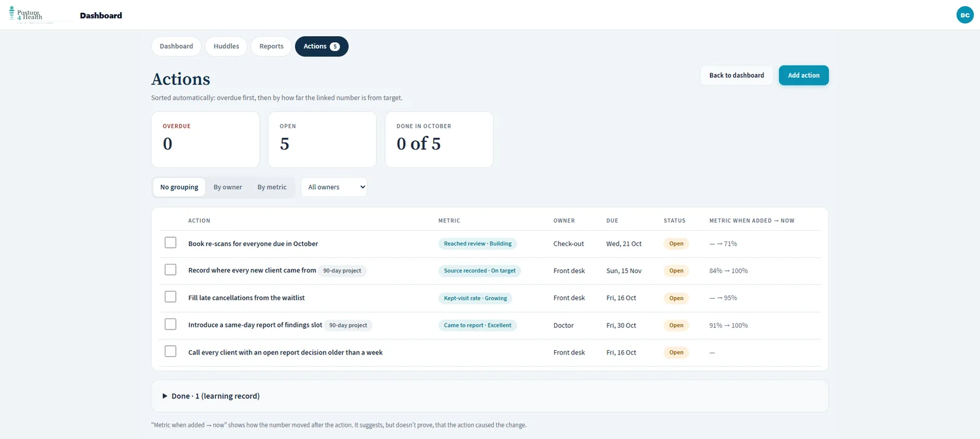980x439 pixels.
Task: Click the '— → 71%' metric change
Action: coord(723,244)
